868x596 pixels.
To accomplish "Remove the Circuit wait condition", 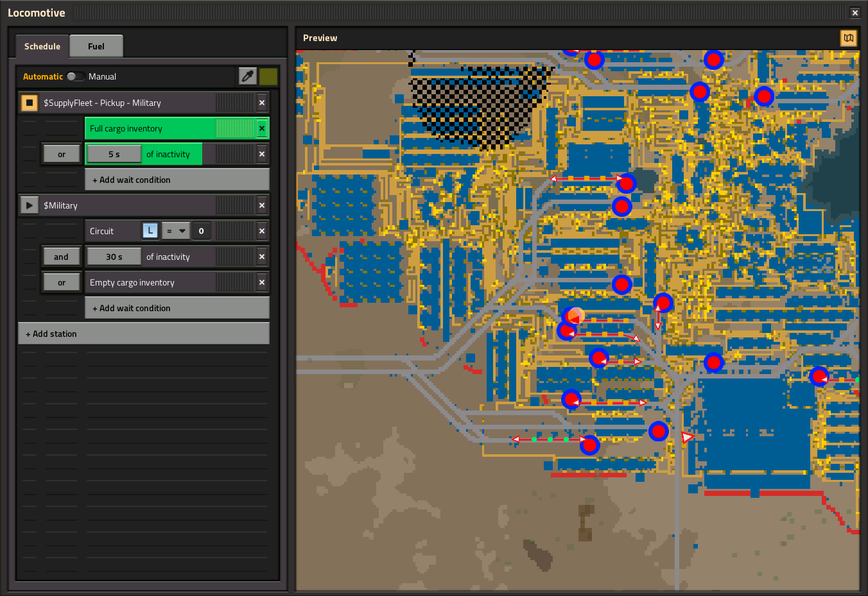I will point(261,230).
